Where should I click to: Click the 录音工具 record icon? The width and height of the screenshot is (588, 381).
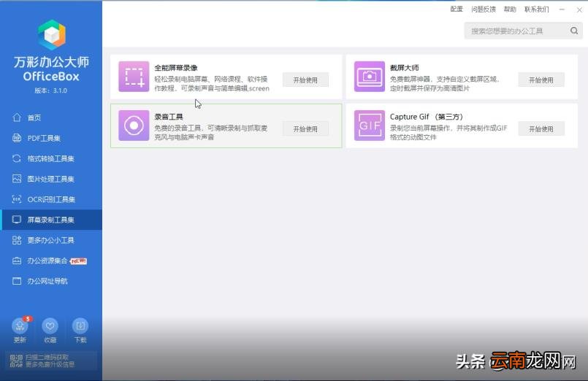click(134, 126)
